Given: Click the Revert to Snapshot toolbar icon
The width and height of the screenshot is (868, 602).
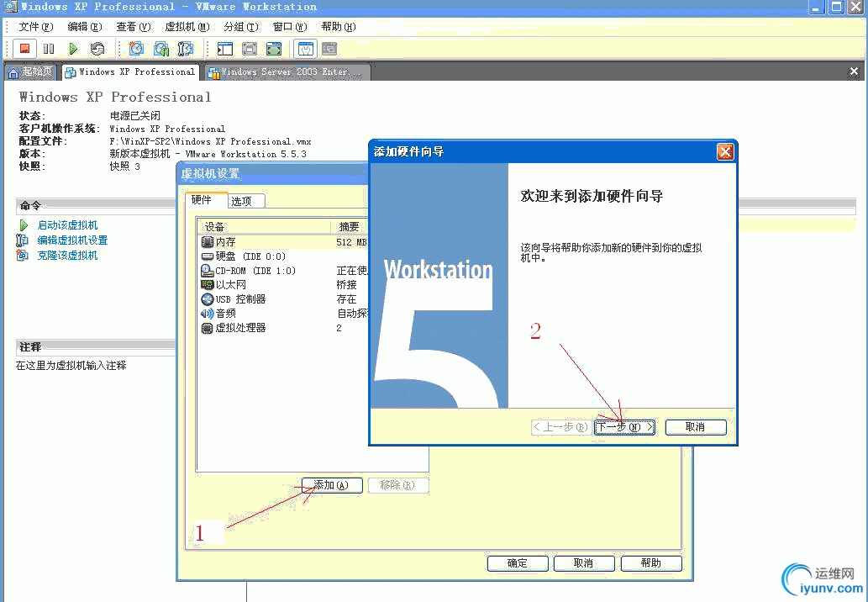Looking at the screenshot, I should (x=161, y=49).
